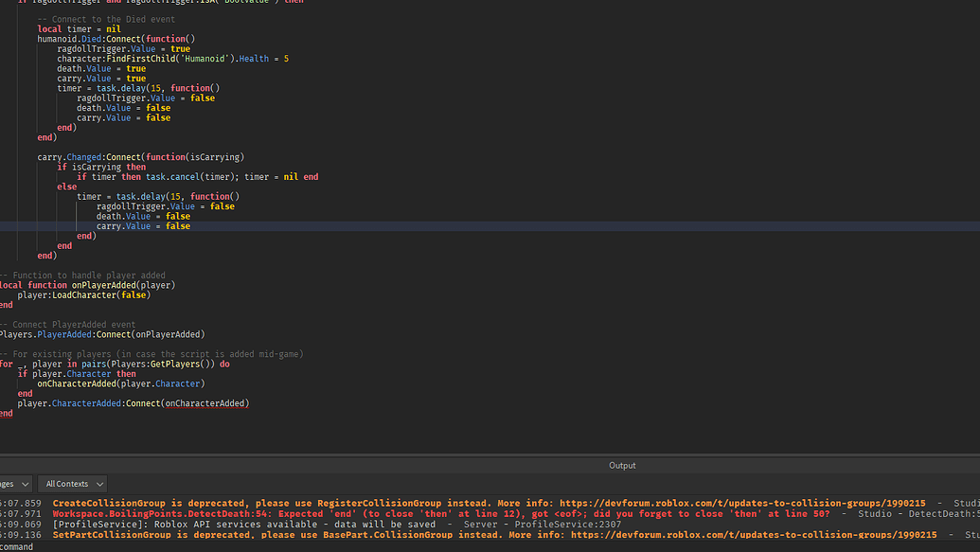Viewport: 980px width, 552px height.
Task: Open devforum link in SetPartCollisionGroup warning
Action: point(754,535)
